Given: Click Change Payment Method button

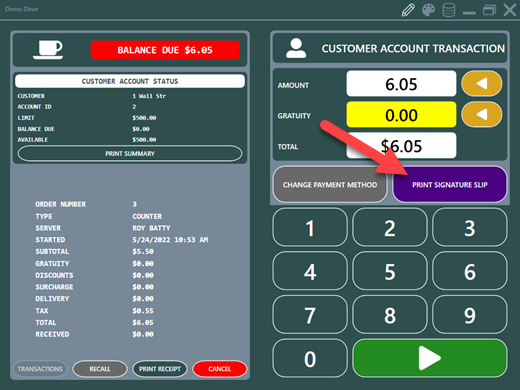Looking at the screenshot, I should click(x=330, y=184).
